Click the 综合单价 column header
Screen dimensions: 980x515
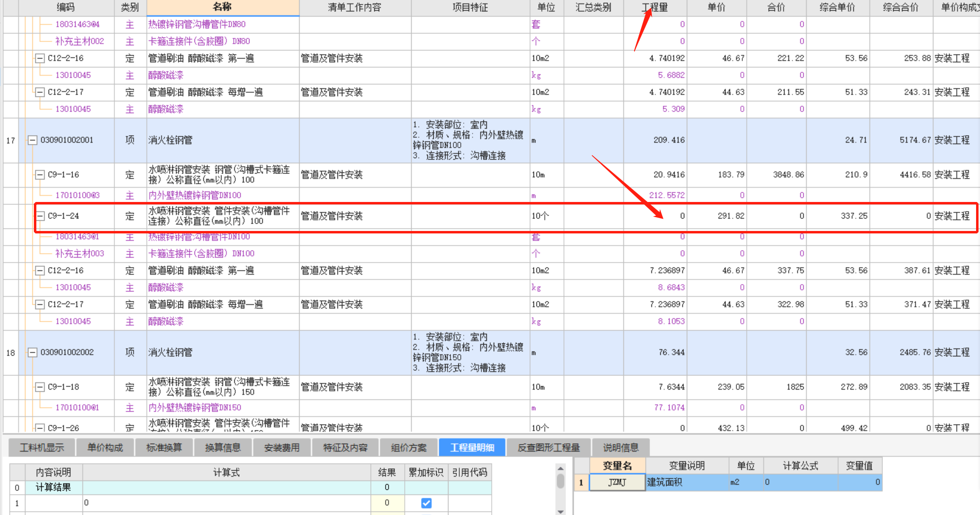pyautogui.click(x=838, y=7)
